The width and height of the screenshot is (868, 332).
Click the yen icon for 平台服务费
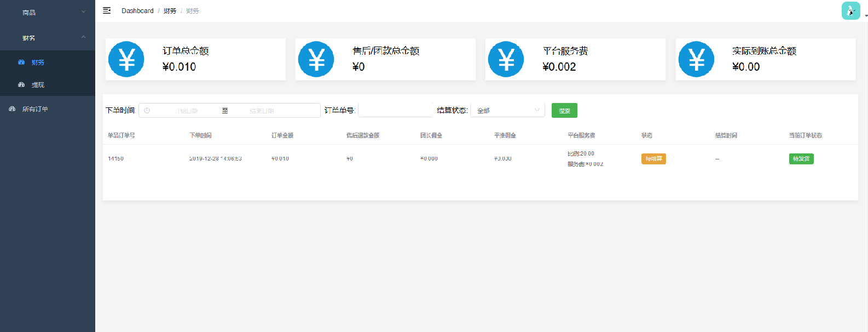506,59
